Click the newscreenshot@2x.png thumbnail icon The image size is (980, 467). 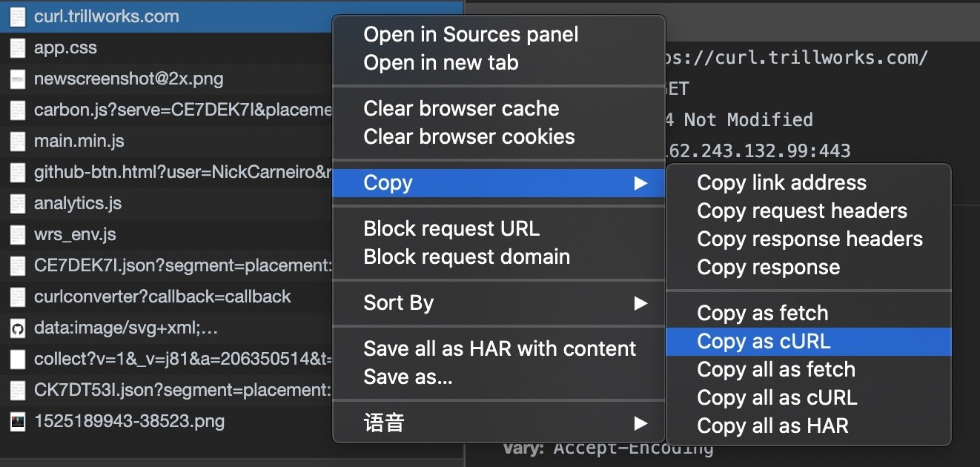[17, 79]
